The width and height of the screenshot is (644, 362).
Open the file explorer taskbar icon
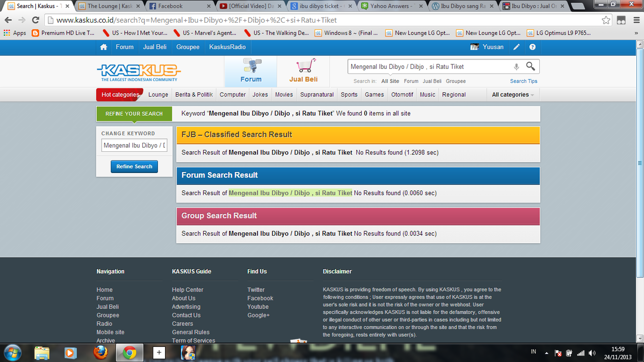pyautogui.click(x=42, y=352)
